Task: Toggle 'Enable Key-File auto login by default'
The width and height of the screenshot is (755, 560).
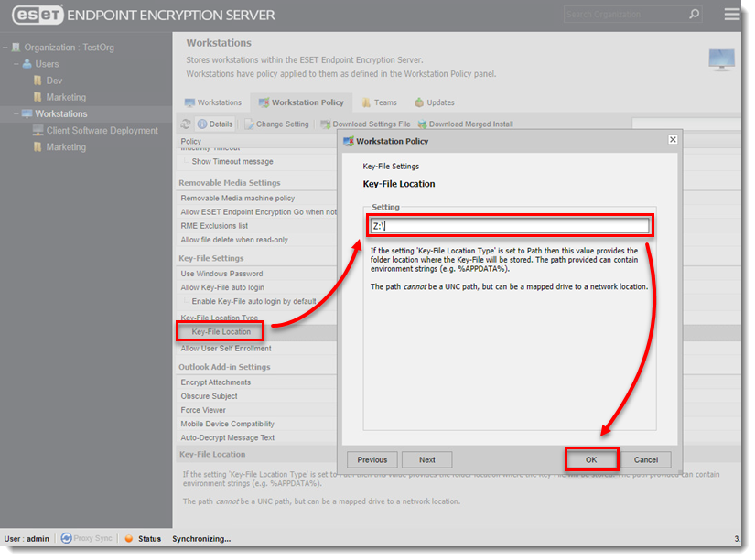Action: tap(187, 301)
